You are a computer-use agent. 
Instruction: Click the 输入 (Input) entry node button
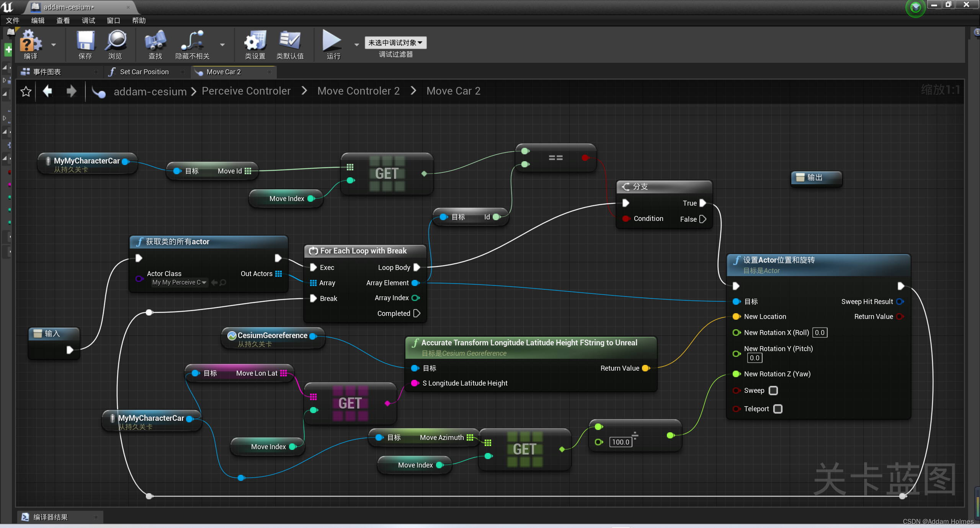(52, 333)
